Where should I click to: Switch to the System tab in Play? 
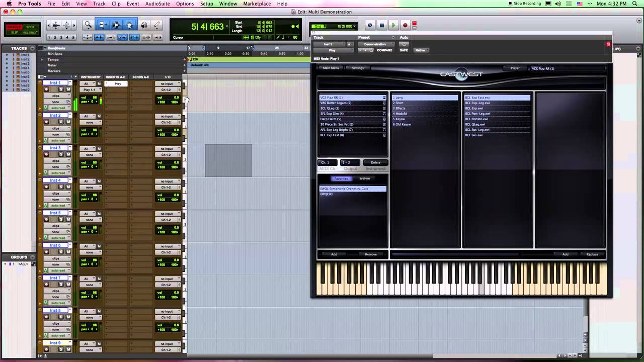(x=364, y=178)
